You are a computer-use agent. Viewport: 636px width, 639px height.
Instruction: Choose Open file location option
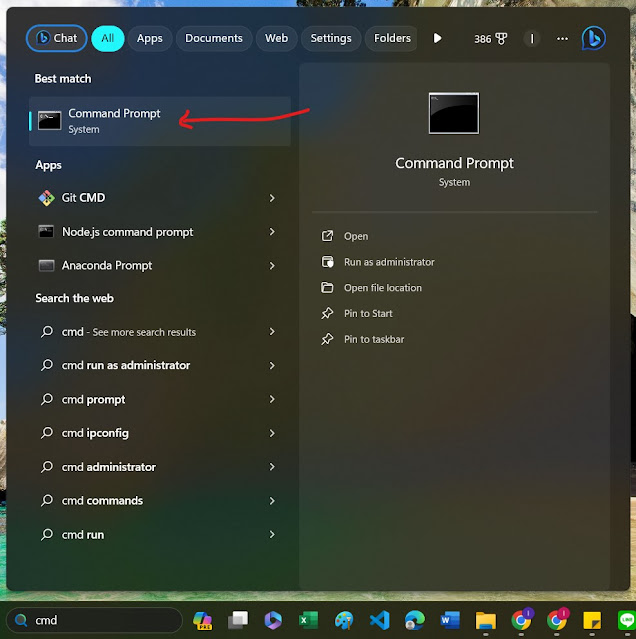click(383, 288)
